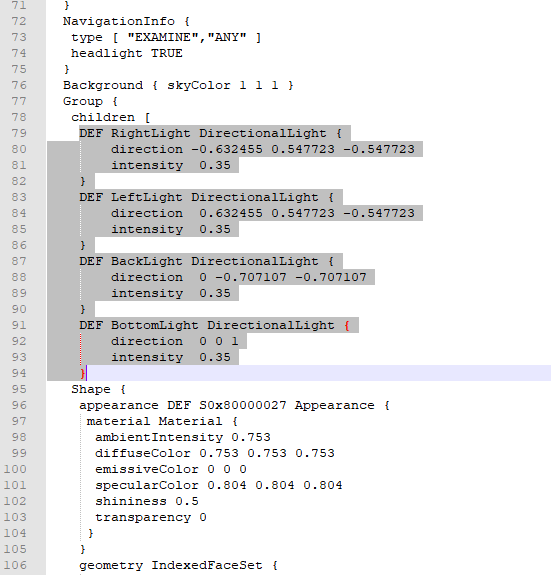The image size is (551, 575).
Task: Click closing brace on line 105
Action: pyautogui.click(x=83, y=549)
